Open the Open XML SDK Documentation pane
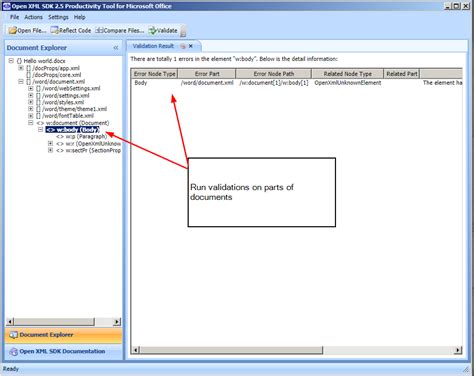Viewport: 474px width, 376px height. 64,352
